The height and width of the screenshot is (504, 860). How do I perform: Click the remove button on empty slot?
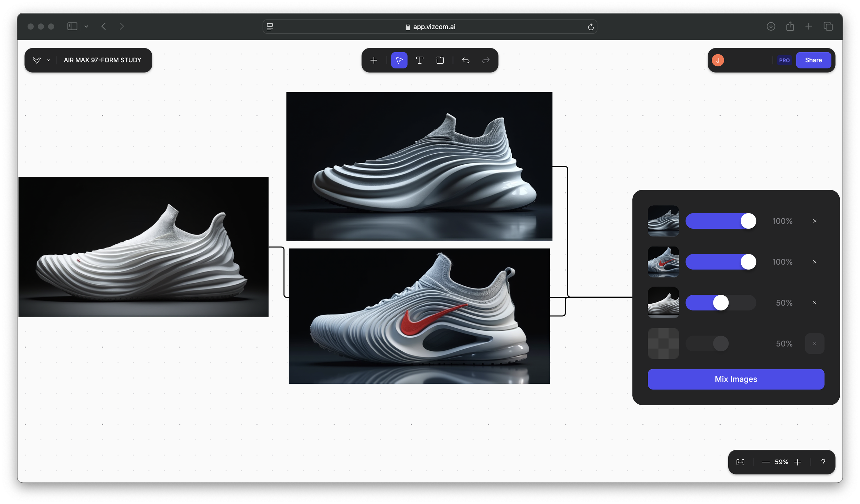click(815, 343)
